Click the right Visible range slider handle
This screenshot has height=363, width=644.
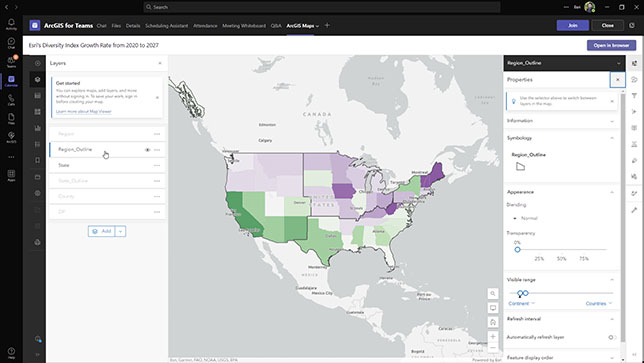pyautogui.click(x=525, y=293)
